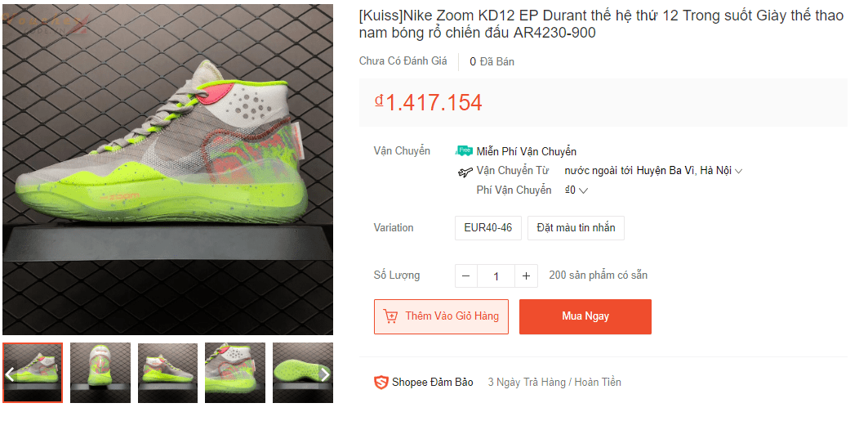Click the cart icon in Thêm Vào Giỏ Hàng
Image resolution: width=868 pixels, height=421 pixels.
[x=390, y=316]
